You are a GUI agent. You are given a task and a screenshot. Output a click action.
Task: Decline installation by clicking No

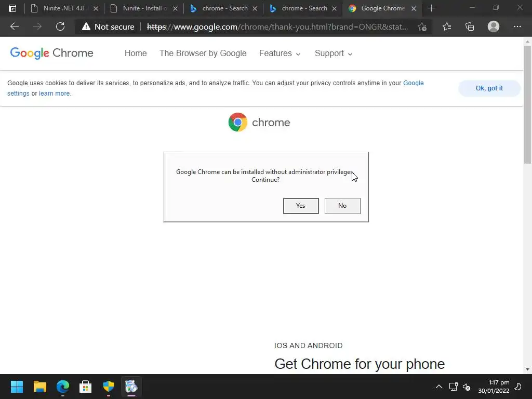click(x=342, y=206)
